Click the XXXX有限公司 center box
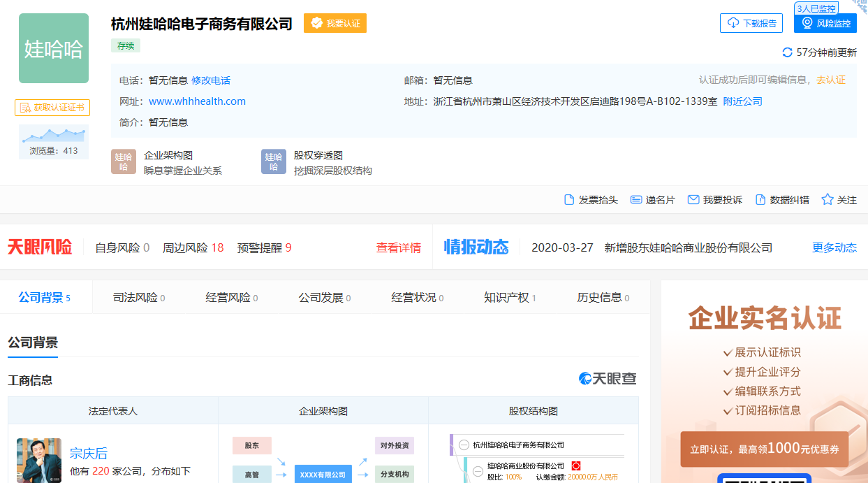The width and height of the screenshot is (868, 483). point(323,475)
